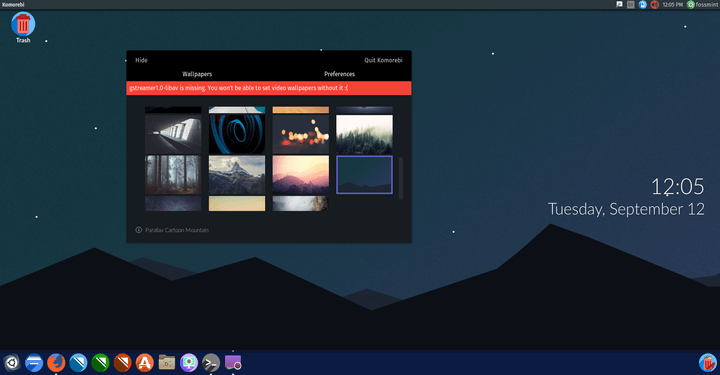The image size is (720, 375).
Task: Click Quit Komorebi
Action: tap(383, 60)
